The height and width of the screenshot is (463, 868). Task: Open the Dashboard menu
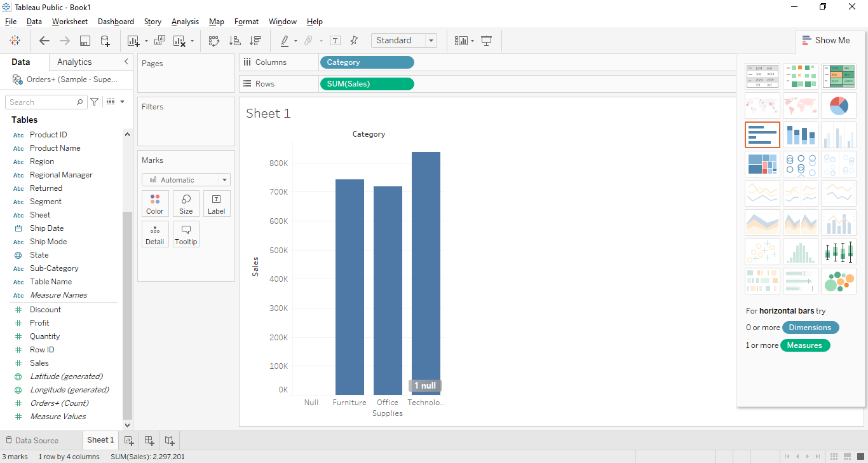116,22
